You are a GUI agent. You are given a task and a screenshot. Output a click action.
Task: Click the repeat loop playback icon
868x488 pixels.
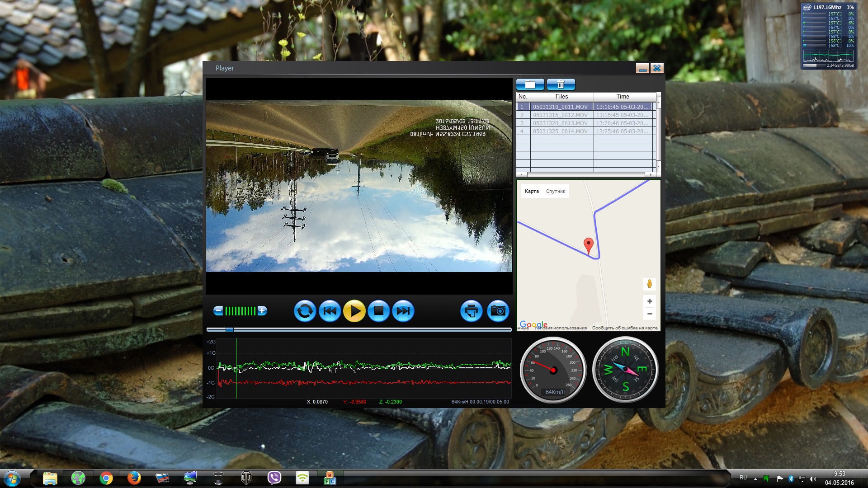tap(305, 311)
